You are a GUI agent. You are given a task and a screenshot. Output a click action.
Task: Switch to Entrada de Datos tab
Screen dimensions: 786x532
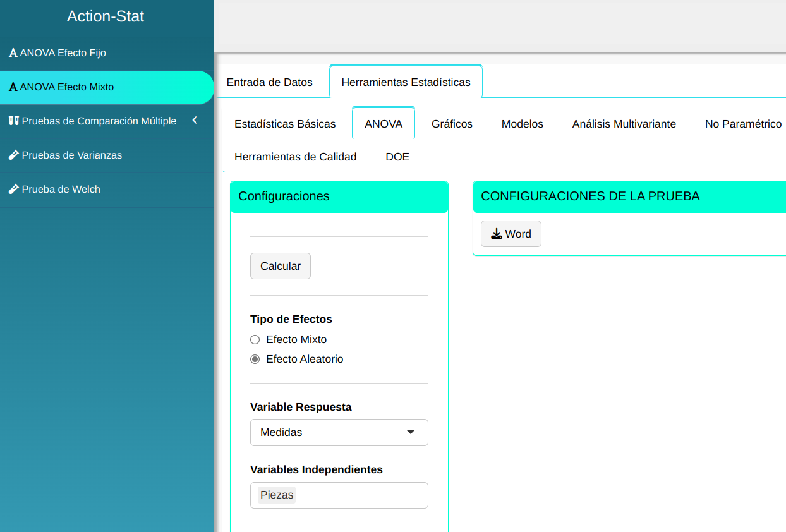269,82
